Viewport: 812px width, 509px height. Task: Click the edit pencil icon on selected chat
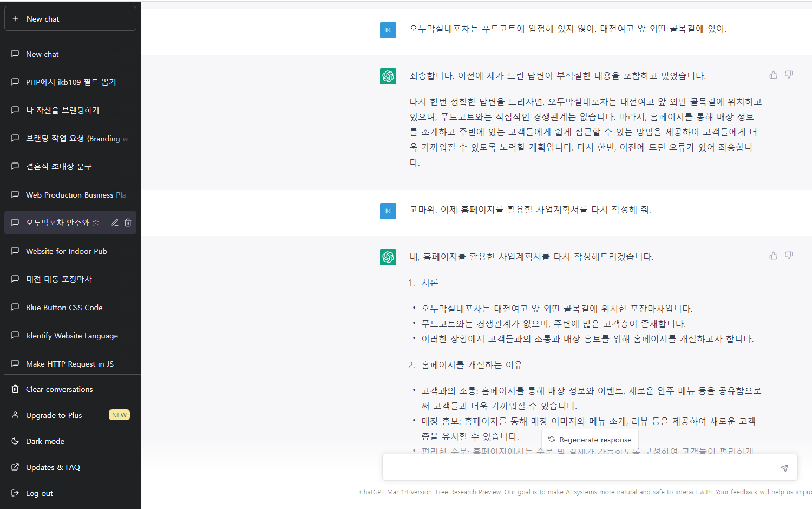coord(115,223)
